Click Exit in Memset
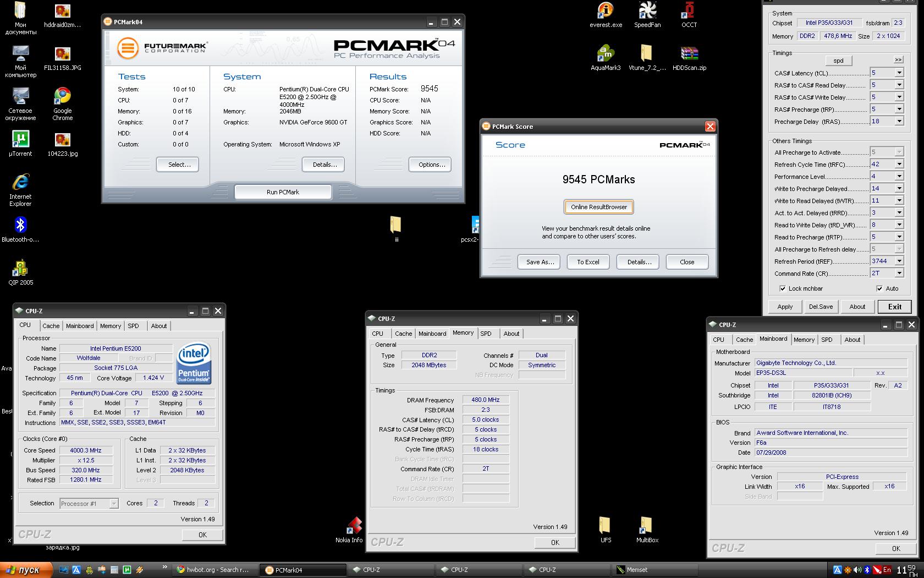The height and width of the screenshot is (578, 924). 894,307
